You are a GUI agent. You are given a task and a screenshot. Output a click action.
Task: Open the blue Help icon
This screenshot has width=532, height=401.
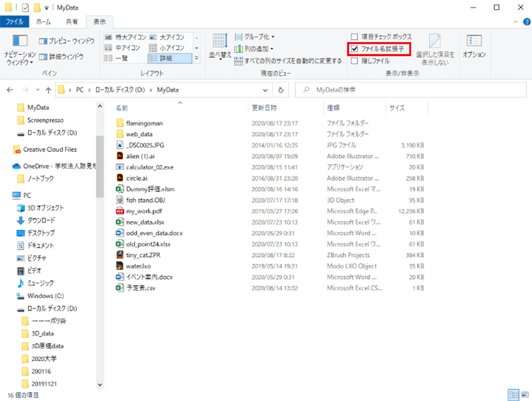coord(527,22)
